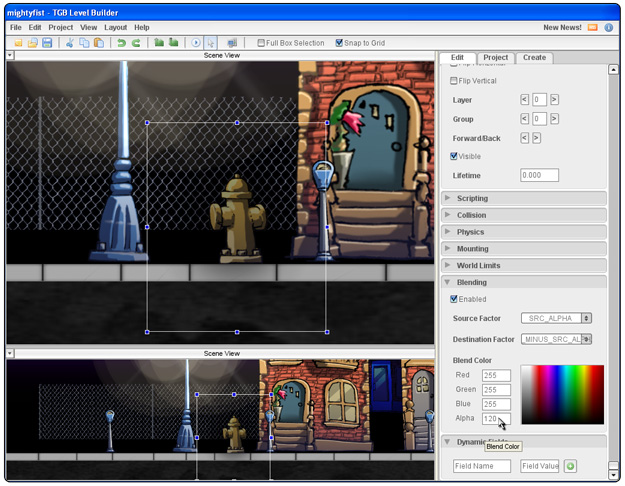Click the Green value field

coord(496,390)
